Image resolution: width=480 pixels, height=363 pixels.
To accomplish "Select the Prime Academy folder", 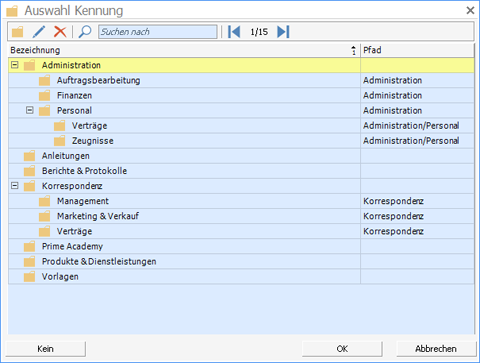I will point(241,247).
